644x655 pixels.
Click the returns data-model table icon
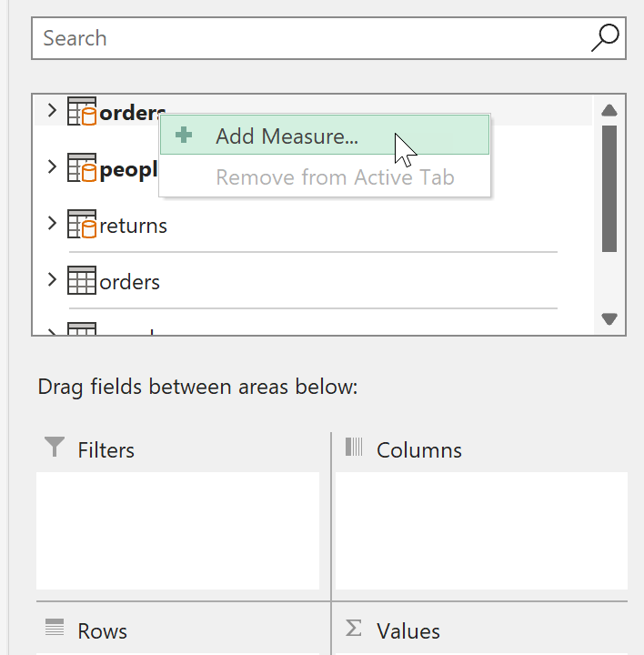point(82,225)
